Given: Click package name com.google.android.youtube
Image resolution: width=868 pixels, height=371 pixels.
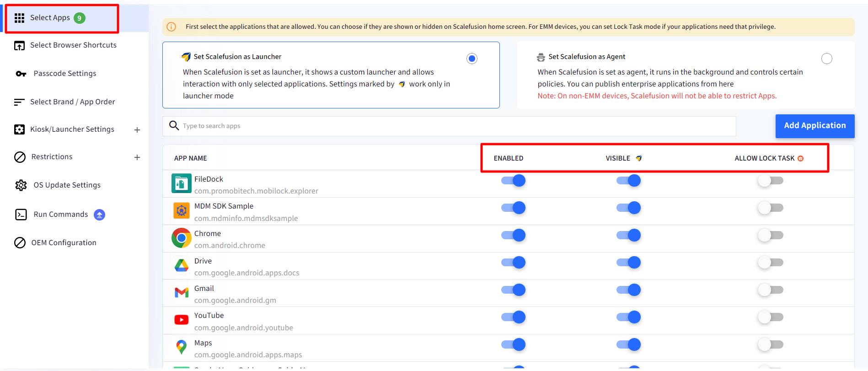Looking at the screenshot, I should pyautogui.click(x=244, y=328).
